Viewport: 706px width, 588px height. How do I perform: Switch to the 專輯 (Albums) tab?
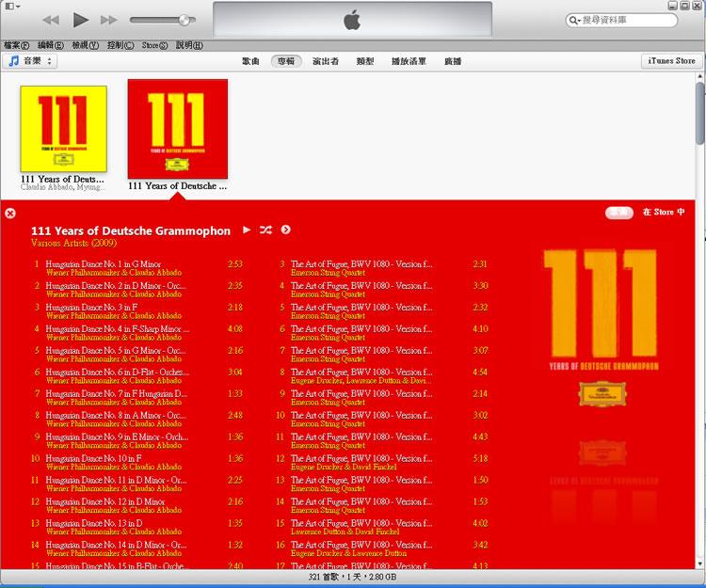(286, 61)
